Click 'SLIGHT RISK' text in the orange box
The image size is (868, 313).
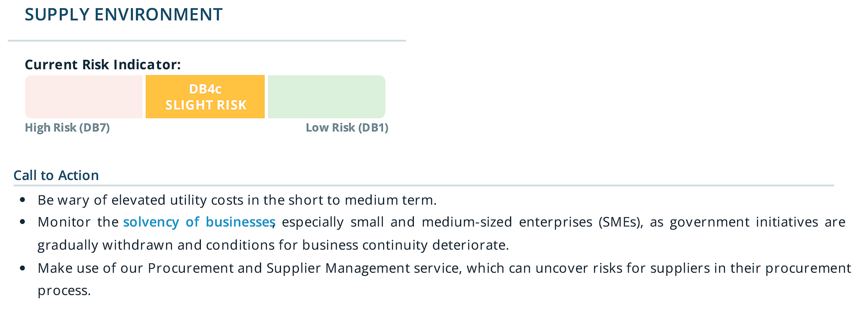point(206,105)
